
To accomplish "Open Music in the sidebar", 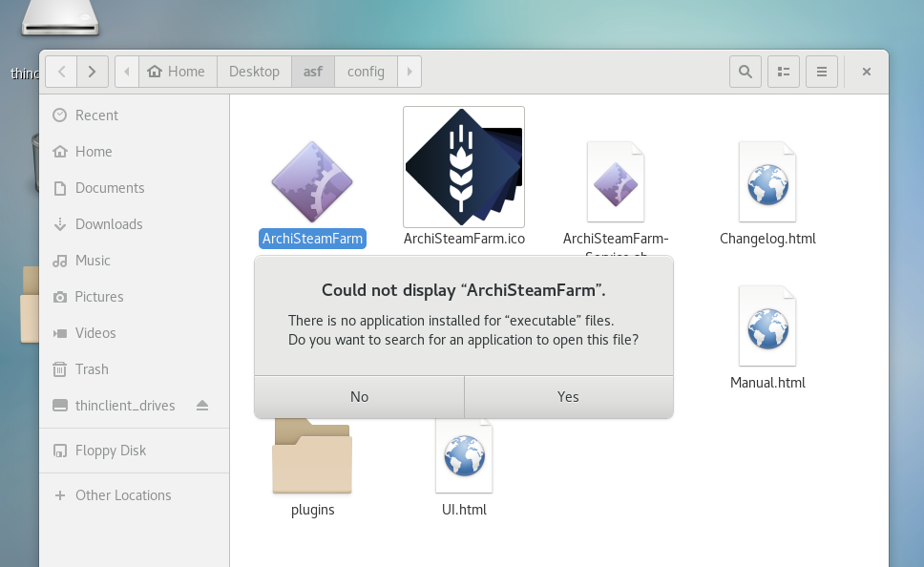I will click(135, 261).
